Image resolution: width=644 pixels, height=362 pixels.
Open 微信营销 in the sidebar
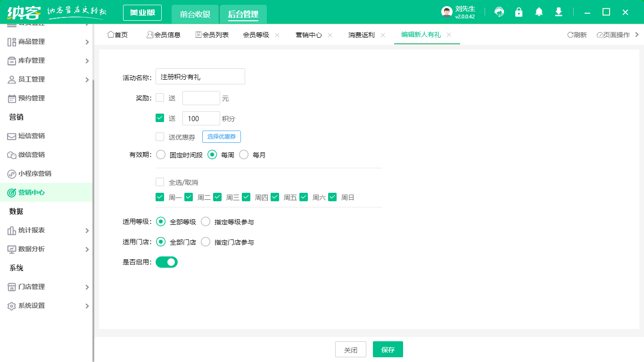[28, 155]
